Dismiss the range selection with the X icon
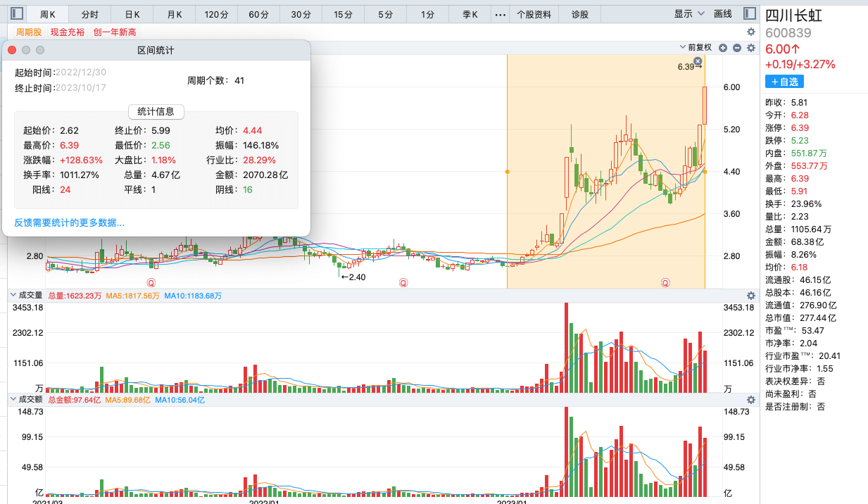 [x=698, y=62]
